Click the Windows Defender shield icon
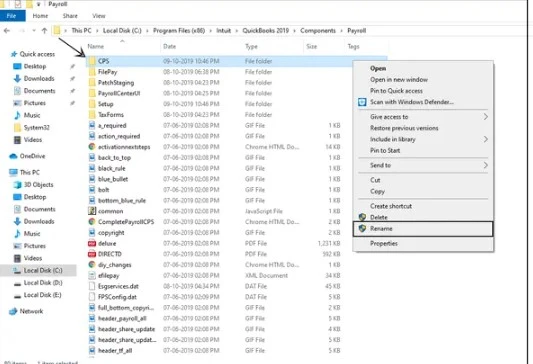The height and width of the screenshot is (364, 533). point(362,102)
